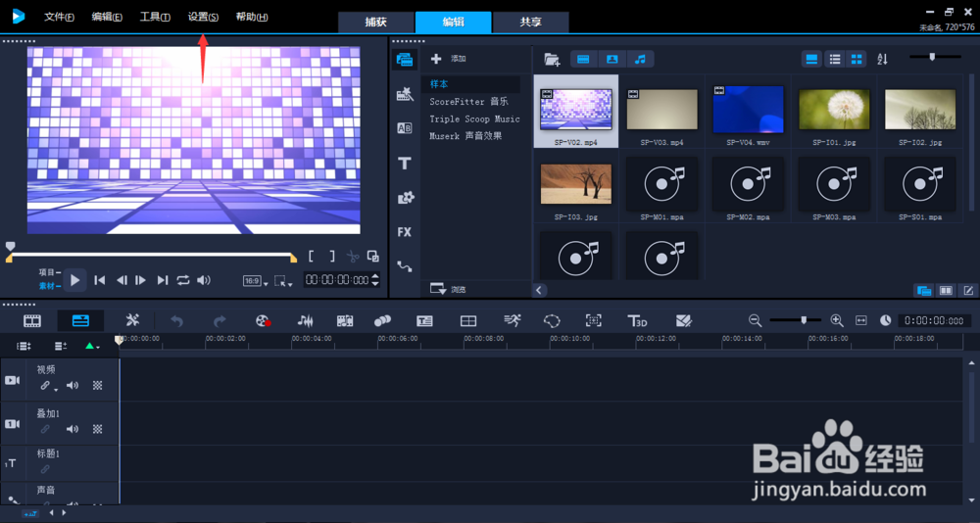This screenshot has height=523, width=980.
Task: Click the thumbnail size slider
Action: 935,57
